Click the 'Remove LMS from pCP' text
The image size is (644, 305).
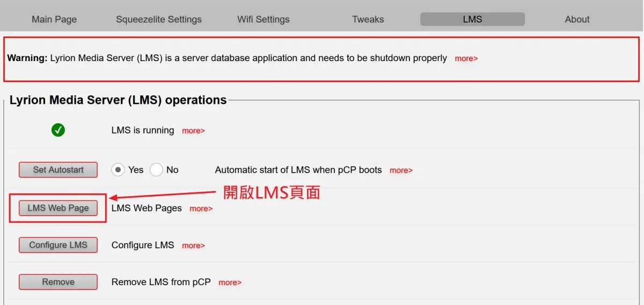161,282
